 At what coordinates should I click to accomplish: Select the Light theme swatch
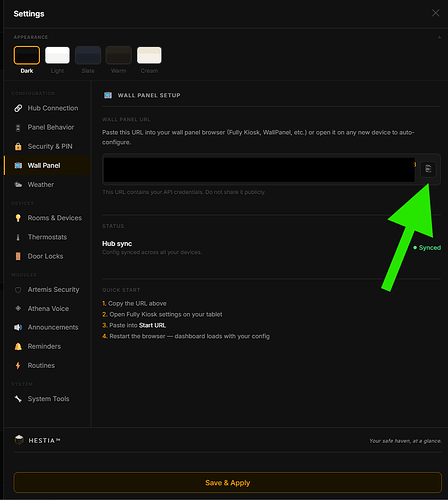click(x=57, y=55)
